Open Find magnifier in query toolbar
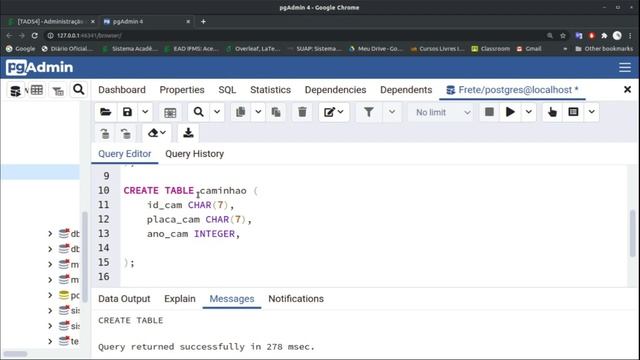The height and width of the screenshot is (360, 640). coord(198,112)
